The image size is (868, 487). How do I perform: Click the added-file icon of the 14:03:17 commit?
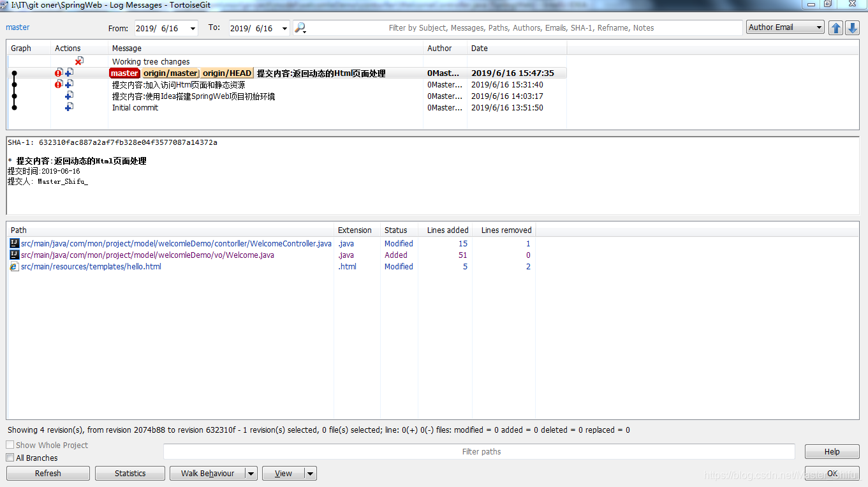[69, 96]
